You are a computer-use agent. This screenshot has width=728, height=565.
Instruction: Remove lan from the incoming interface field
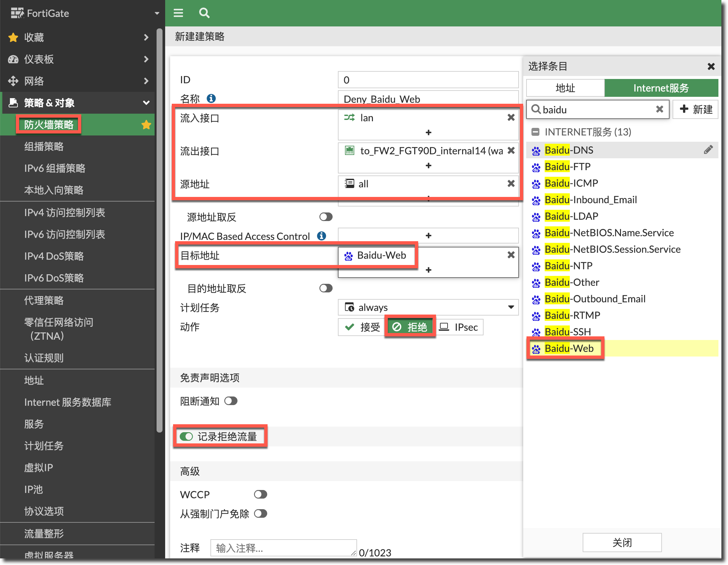pyautogui.click(x=511, y=117)
